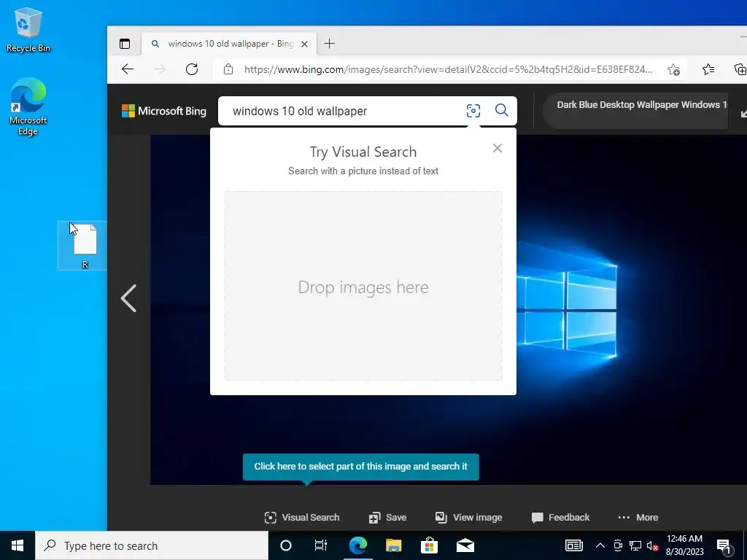Open the Favorites list button
The width and height of the screenshot is (747, 560).
tap(708, 69)
